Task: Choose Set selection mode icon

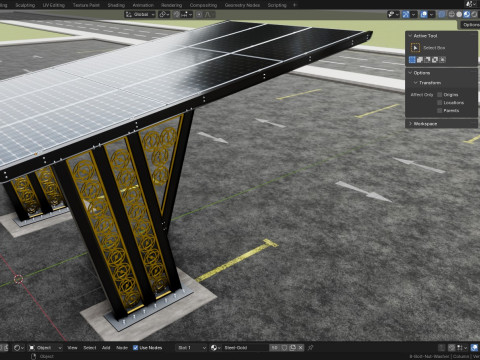Action: (412, 60)
